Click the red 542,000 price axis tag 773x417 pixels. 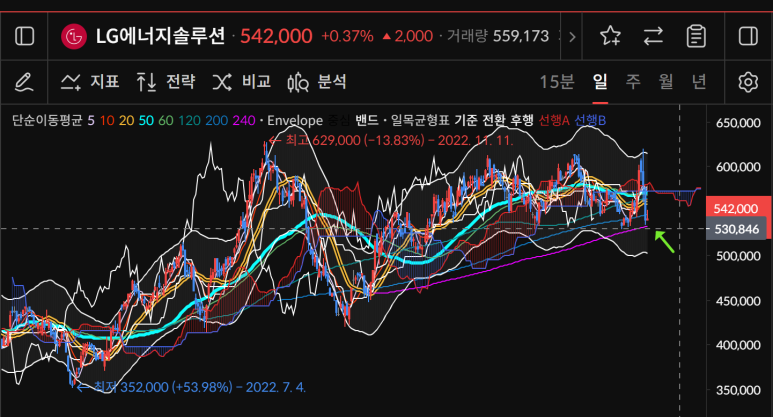coord(736,208)
